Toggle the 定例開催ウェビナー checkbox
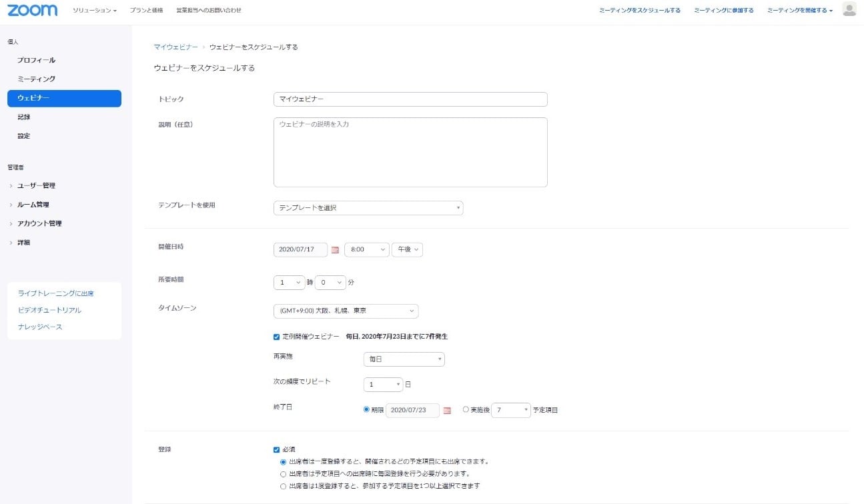864x504 pixels. point(277,337)
